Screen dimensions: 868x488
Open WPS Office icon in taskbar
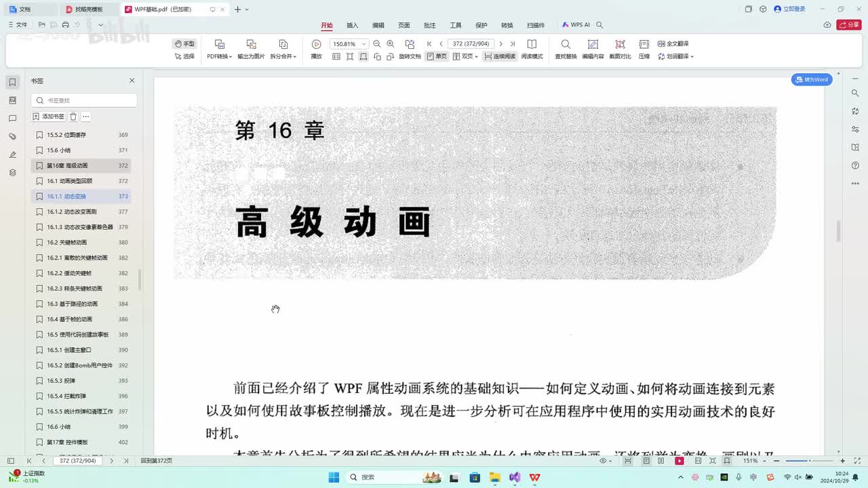pos(535,477)
